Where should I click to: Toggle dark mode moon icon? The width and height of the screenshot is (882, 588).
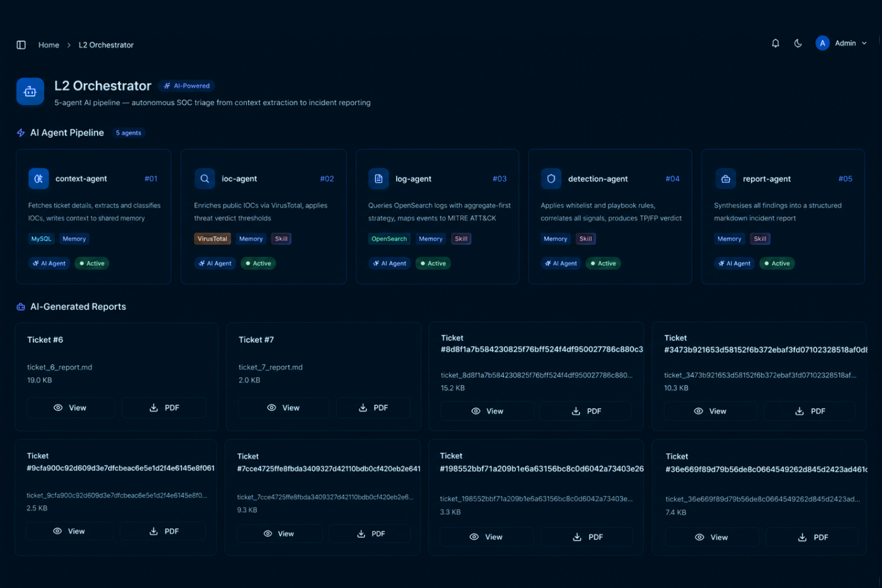798,43
